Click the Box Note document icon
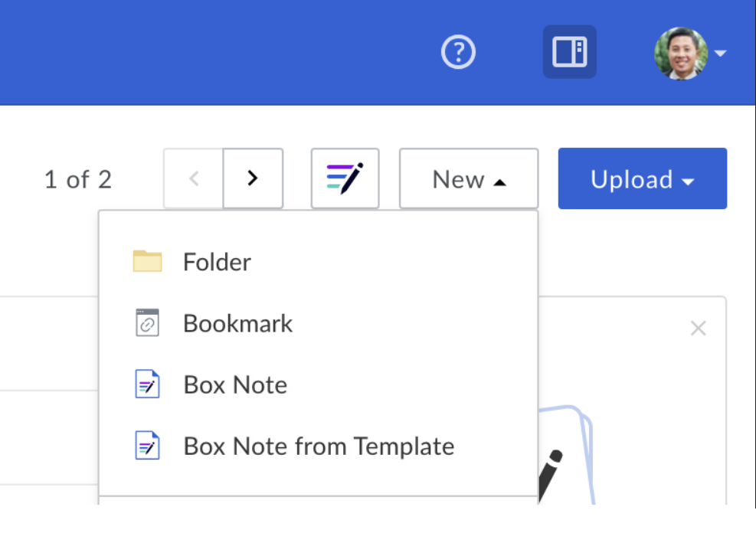This screenshot has height=556, width=756. point(147,384)
